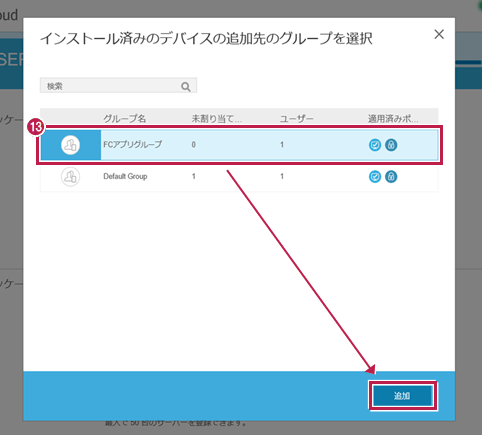Click the lock policy icon in Default Group row

391,177
